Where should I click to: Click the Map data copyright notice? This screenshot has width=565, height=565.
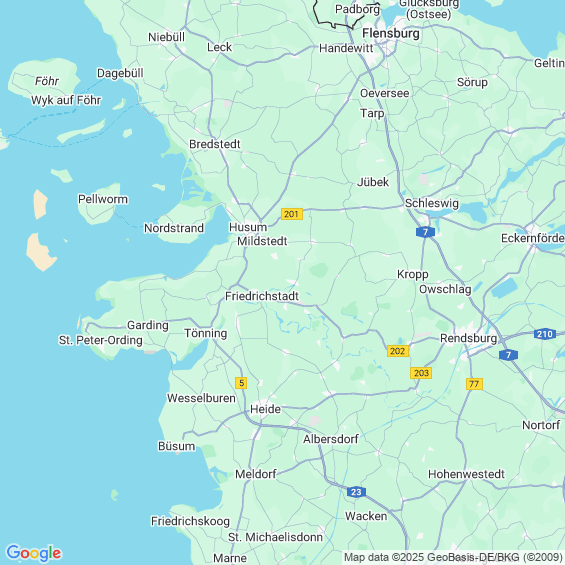[x=453, y=557]
